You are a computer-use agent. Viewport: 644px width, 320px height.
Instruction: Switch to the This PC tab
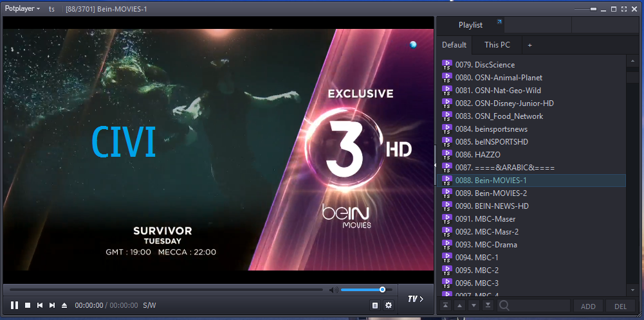[497, 45]
